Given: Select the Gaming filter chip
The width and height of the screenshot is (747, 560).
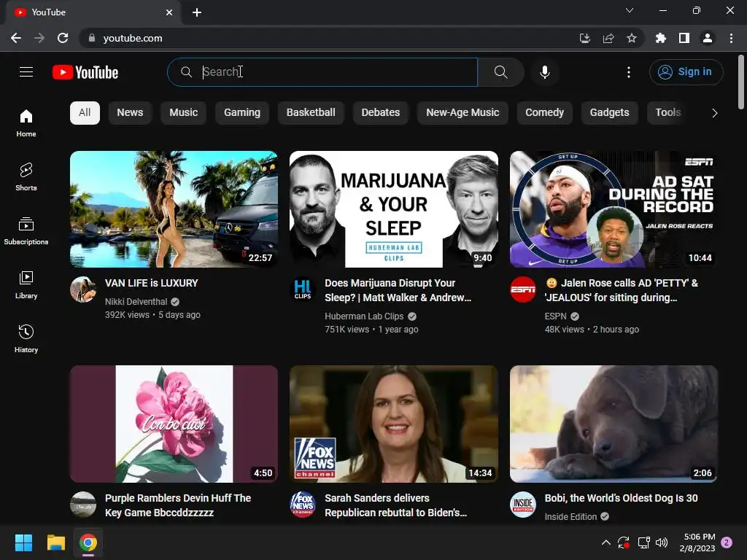Looking at the screenshot, I should 242,113.
